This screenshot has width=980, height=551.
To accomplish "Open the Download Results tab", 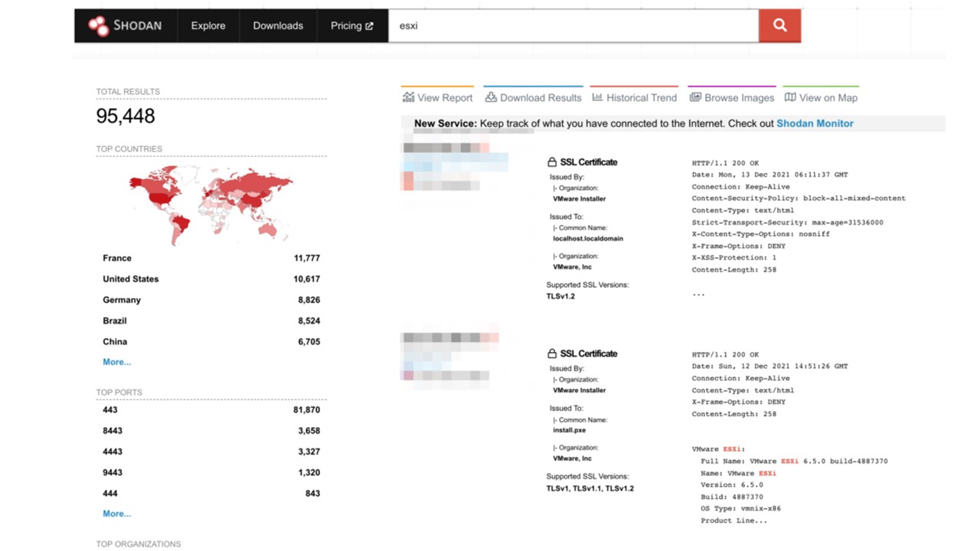I will pos(533,96).
